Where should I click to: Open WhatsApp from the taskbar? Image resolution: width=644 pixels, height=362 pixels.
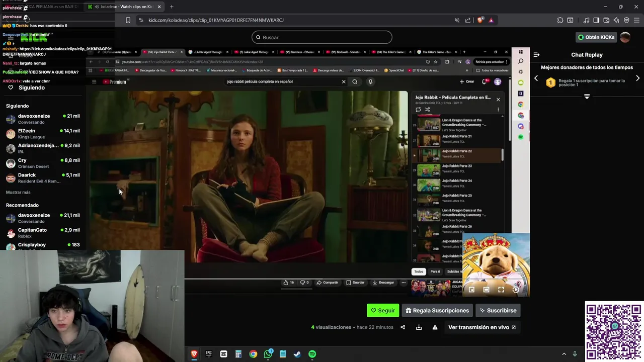[268, 354]
